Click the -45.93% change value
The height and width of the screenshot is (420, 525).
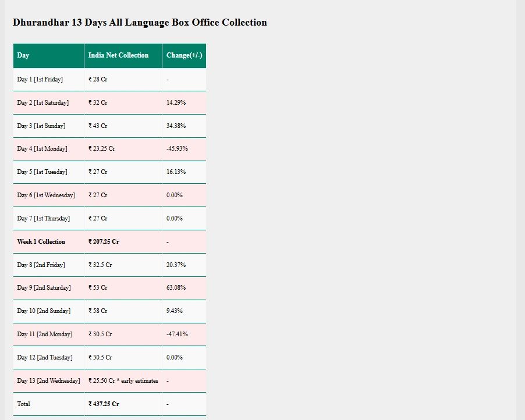[x=177, y=149]
